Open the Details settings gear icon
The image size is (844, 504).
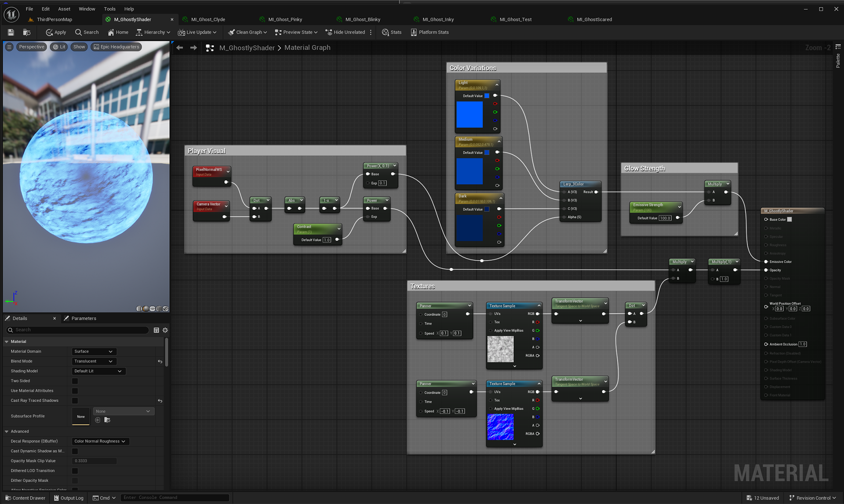pyautogui.click(x=165, y=330)
